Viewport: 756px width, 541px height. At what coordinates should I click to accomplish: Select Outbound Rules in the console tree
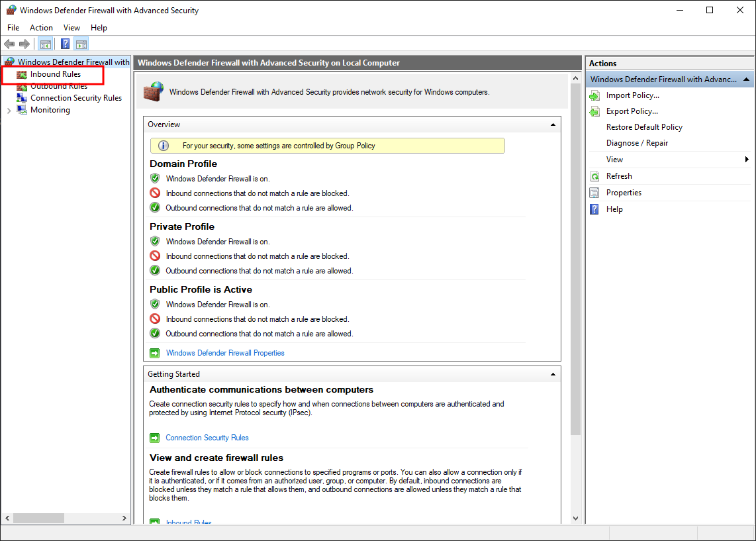coord(58,86)
